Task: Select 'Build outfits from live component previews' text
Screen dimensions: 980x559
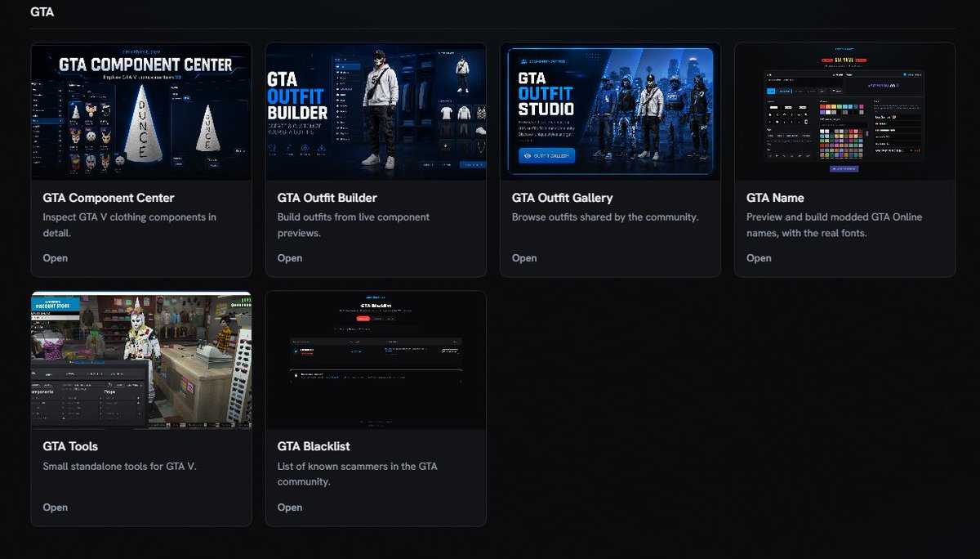Action: click(354, 225)
